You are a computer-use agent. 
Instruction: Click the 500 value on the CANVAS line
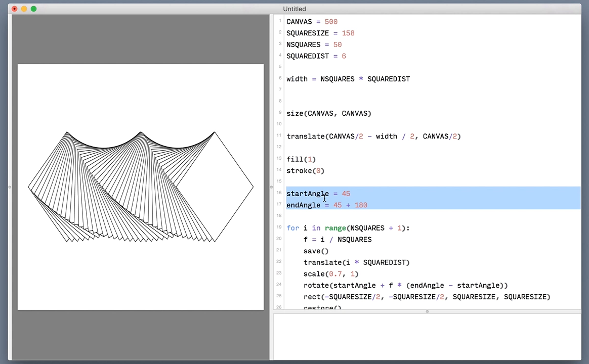331,22
